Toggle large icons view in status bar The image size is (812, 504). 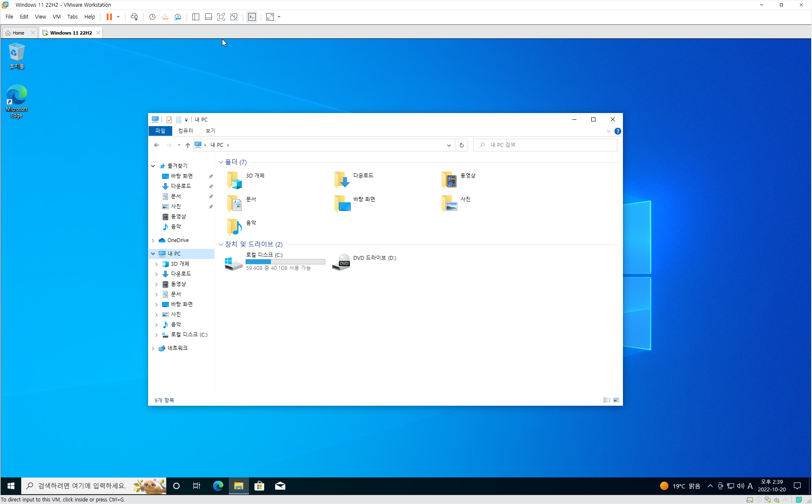point(616,400)
